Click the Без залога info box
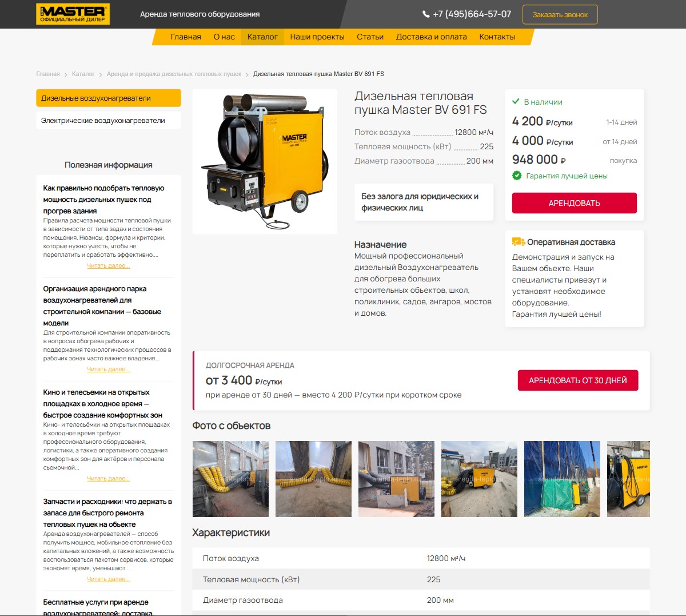686x616 pixels. coord(424,202)
